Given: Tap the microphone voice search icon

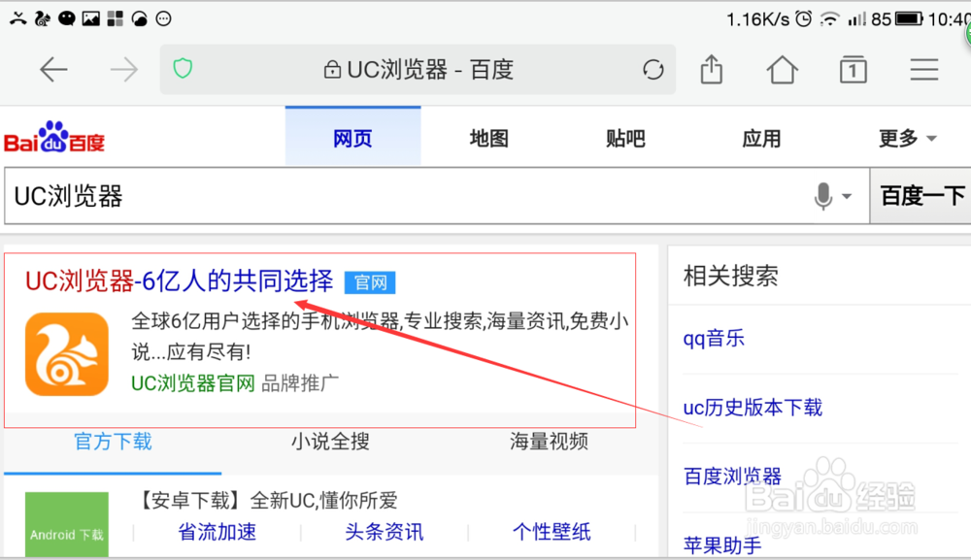Looking at the screenshot, I should tap(823, 196).
